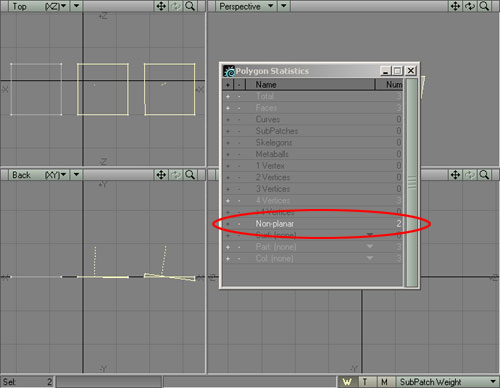
Task: Click the Perspective viewport rotate icon
Action: click(x=470, y=6)
